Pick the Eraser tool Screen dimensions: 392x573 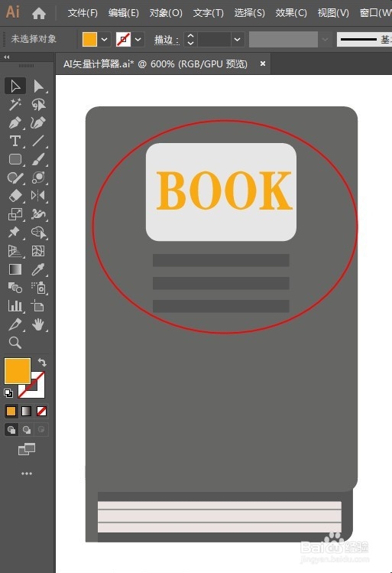click(x=15, y=196)
